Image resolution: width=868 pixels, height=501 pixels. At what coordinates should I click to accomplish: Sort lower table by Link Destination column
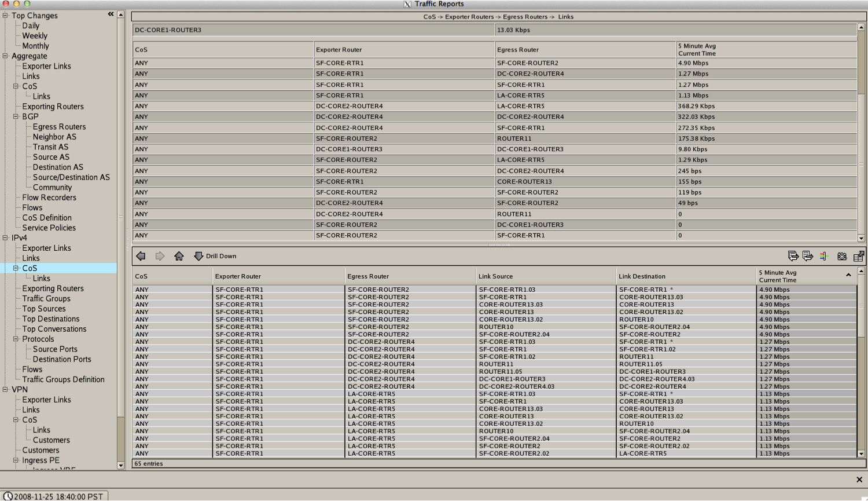coord(686,276)
